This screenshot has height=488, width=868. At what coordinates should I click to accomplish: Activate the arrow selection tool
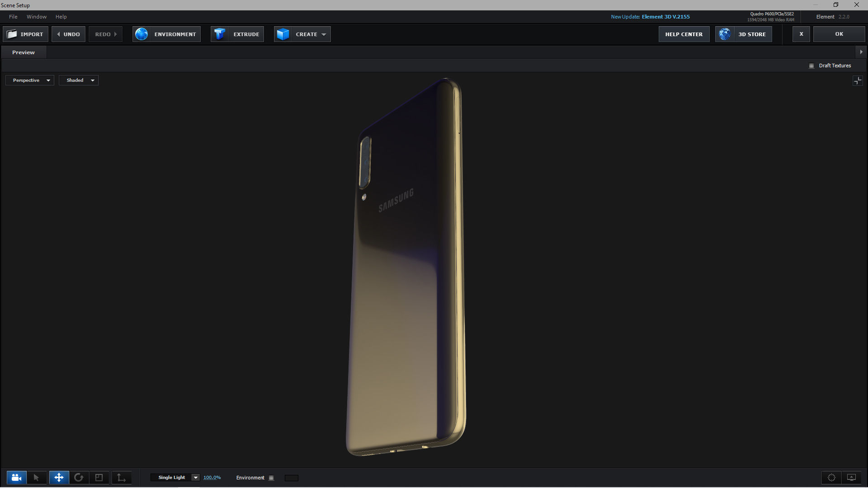coord(37,478)
